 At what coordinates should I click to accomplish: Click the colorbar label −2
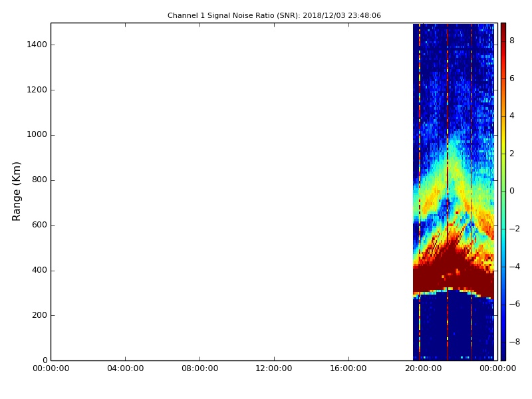click(514, 229)
